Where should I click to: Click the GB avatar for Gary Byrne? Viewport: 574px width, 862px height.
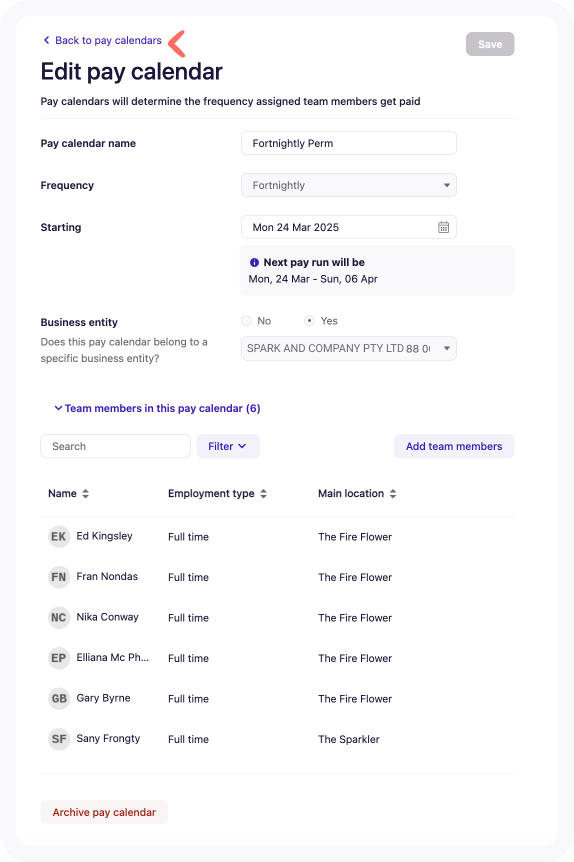pos(59,698)
